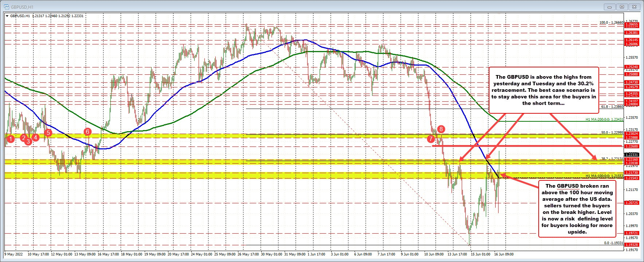Click the 7 Jun 17:00 time axis label

[387, 254]
